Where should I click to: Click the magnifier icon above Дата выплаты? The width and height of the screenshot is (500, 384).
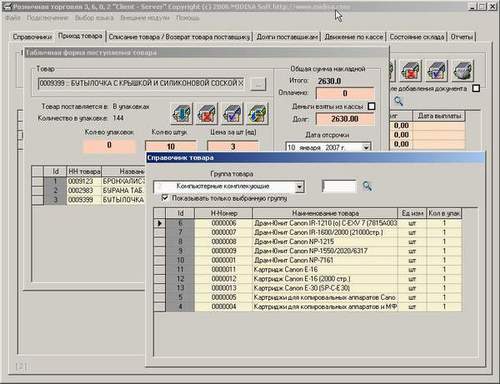point(398,101)
